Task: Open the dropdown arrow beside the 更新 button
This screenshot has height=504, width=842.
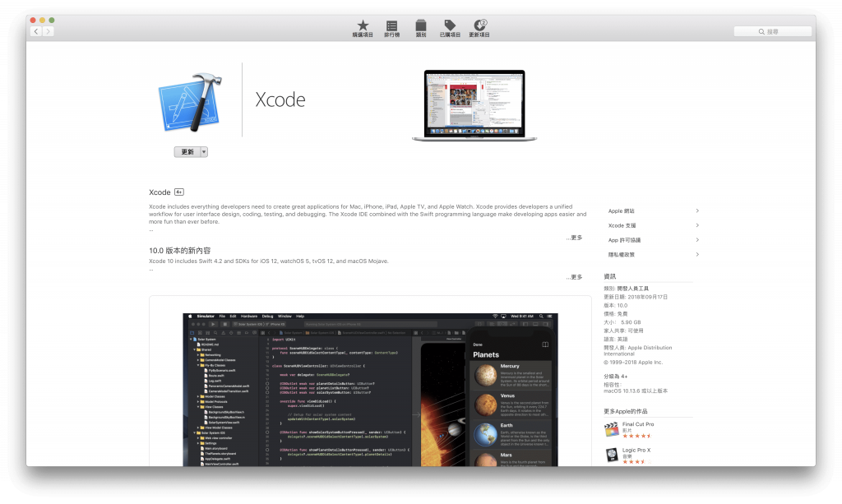Action: [204, 152]
